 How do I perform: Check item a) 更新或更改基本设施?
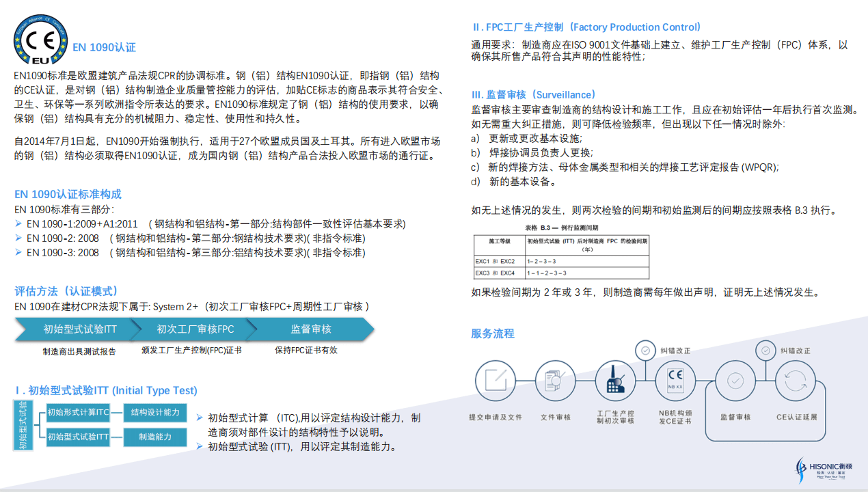pos(526,137)
